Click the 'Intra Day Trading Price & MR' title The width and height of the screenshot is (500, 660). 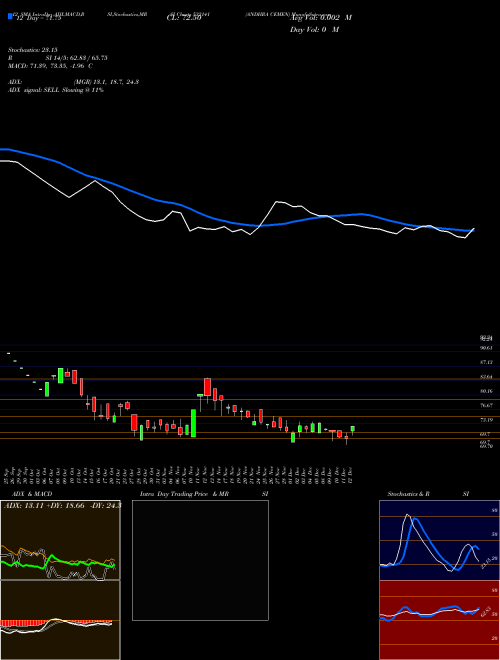tap(184, 494)
